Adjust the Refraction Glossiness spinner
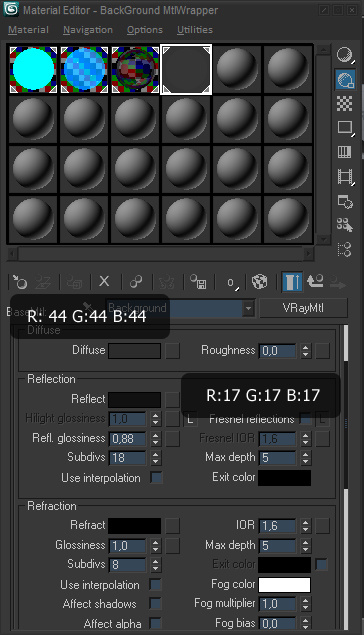Image resolution: width=364 pixels, height=635 pixels. pos(155,546)
